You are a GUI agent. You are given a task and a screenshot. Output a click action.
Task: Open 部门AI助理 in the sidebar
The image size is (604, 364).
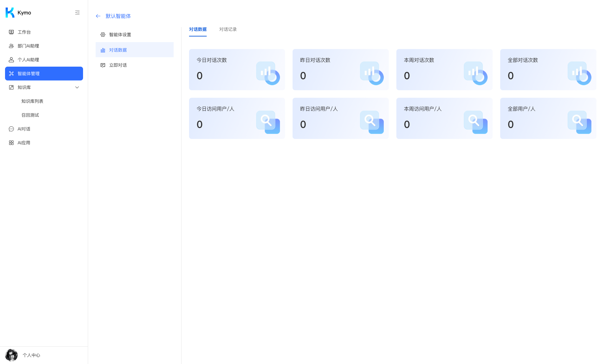(x=28, y=46)
